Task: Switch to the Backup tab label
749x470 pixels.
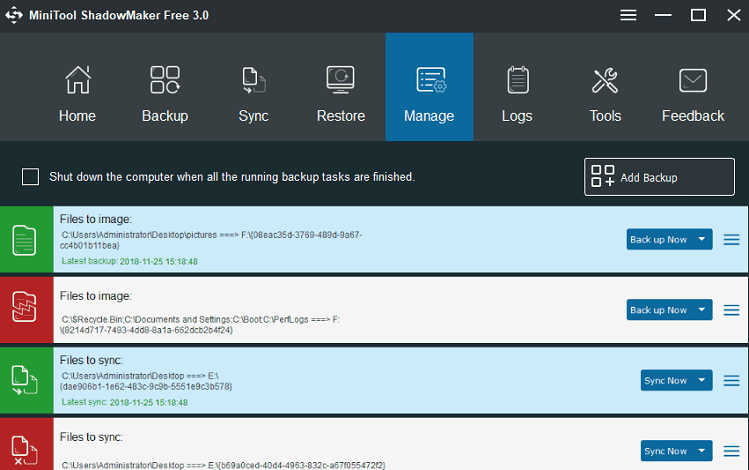Action: pyautogui.click(x=165, y=116)
